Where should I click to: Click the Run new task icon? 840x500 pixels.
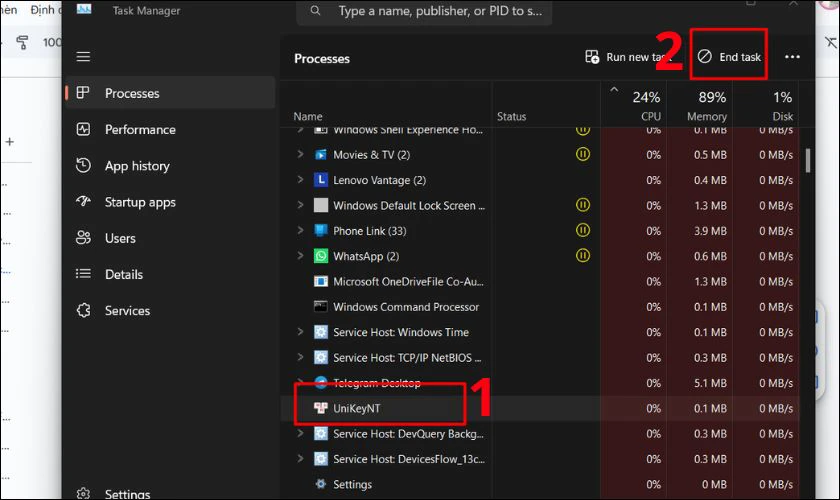pyautogui.click(x=592, y=57)
